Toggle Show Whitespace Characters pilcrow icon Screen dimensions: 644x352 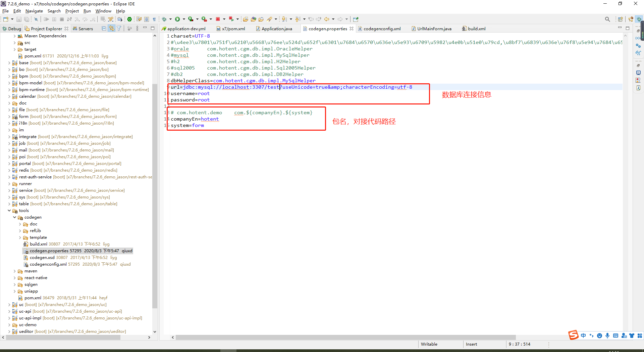point(154,19)
